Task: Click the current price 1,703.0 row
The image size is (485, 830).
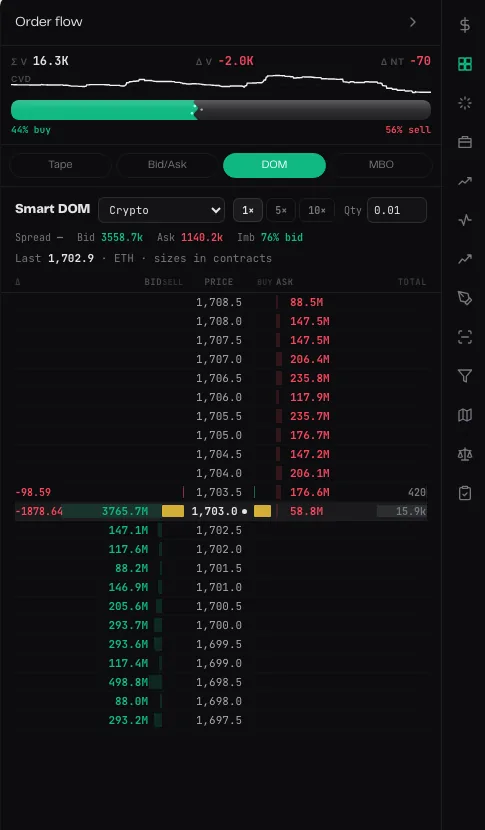Action: pos(221,511)
